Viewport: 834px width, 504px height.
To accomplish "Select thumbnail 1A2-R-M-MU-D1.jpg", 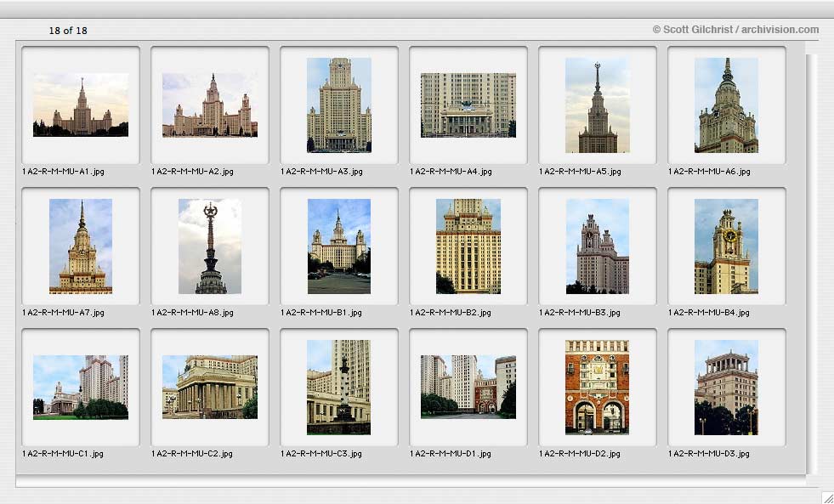I will click(x=468, y=387).
